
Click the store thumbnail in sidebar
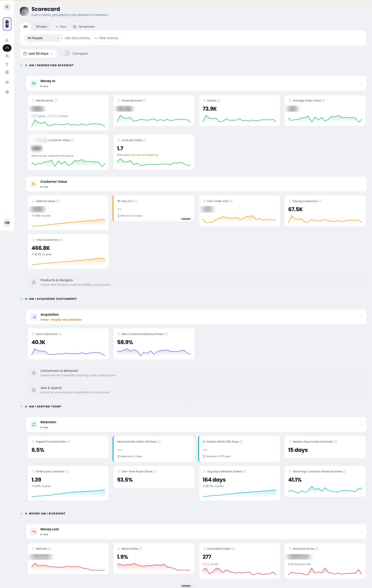[x=7, y=24]
